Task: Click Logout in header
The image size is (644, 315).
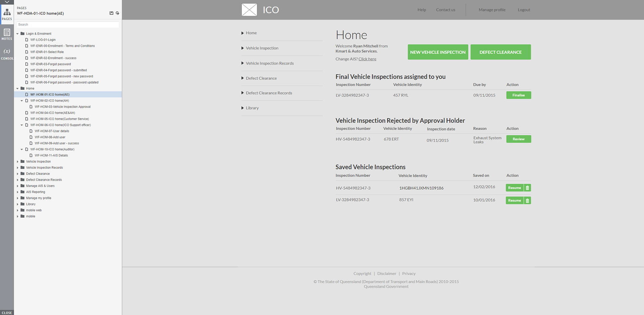Action: (524, 10)
